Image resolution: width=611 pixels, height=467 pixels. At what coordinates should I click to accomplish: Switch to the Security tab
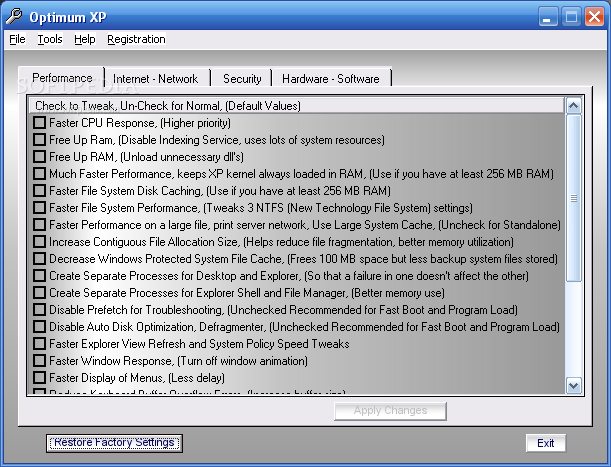[x=242, y=79]
